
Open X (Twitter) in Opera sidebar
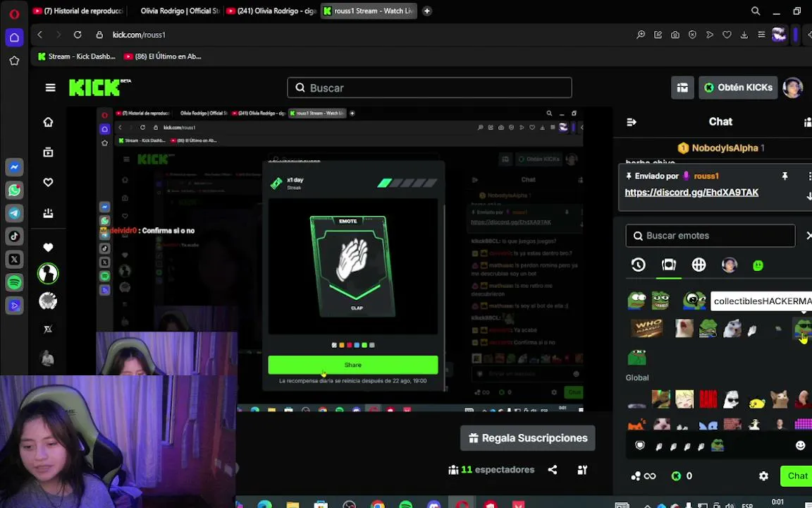click(14, 259)
